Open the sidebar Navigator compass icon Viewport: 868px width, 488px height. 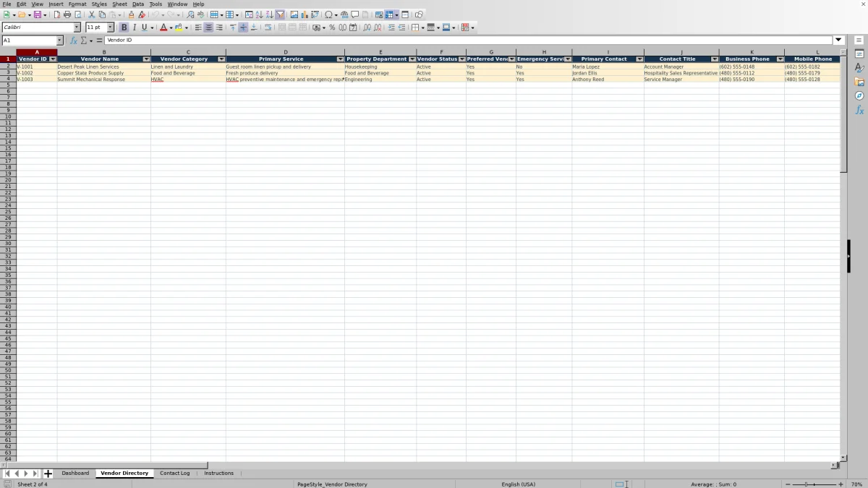point(859,95)
